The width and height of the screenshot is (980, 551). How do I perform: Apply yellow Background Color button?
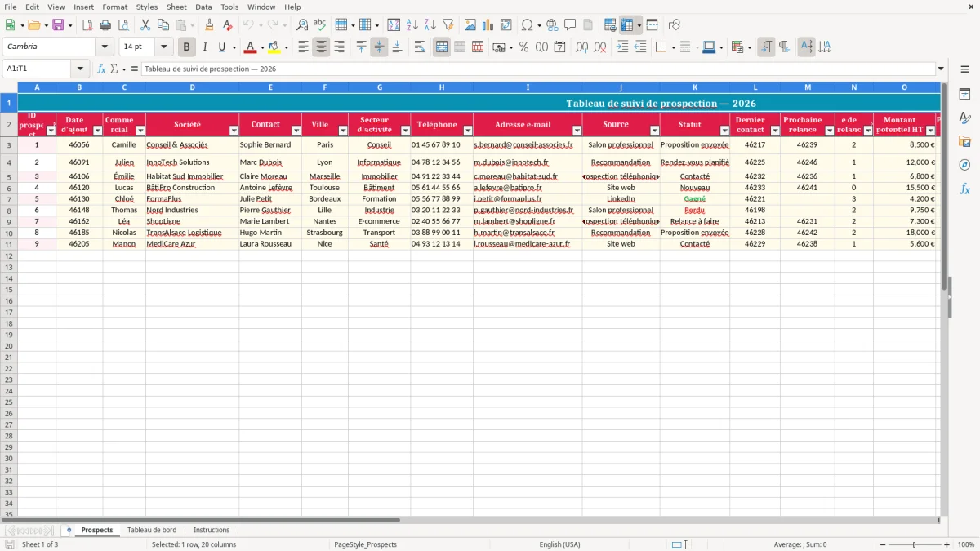click(x=274, y=47)
